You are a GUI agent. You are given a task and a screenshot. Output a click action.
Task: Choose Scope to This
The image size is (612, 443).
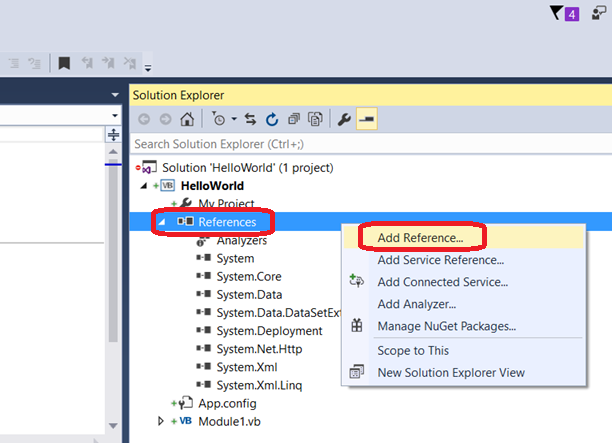pos(464,350)
